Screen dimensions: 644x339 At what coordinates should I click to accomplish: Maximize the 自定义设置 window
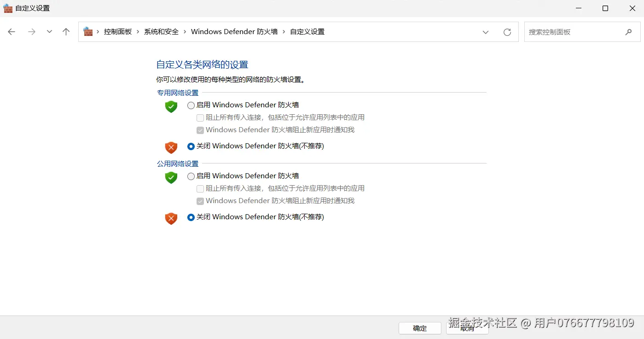605,8
